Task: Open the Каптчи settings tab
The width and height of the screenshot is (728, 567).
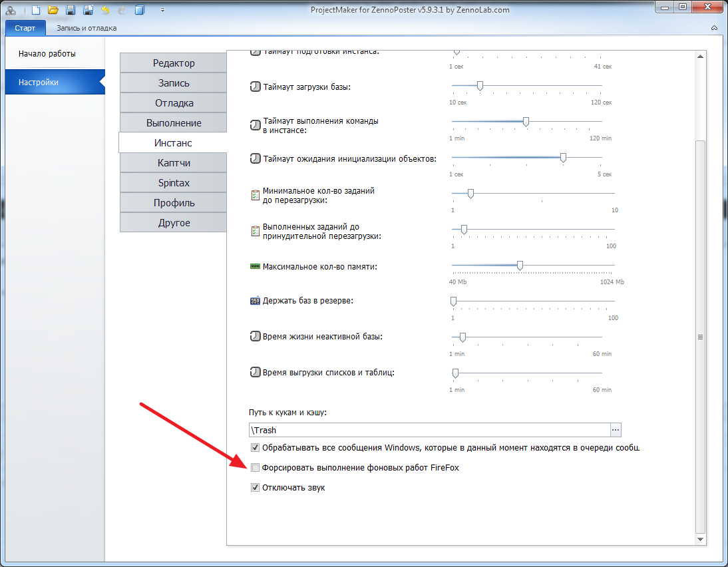Action: click(173, 163)
